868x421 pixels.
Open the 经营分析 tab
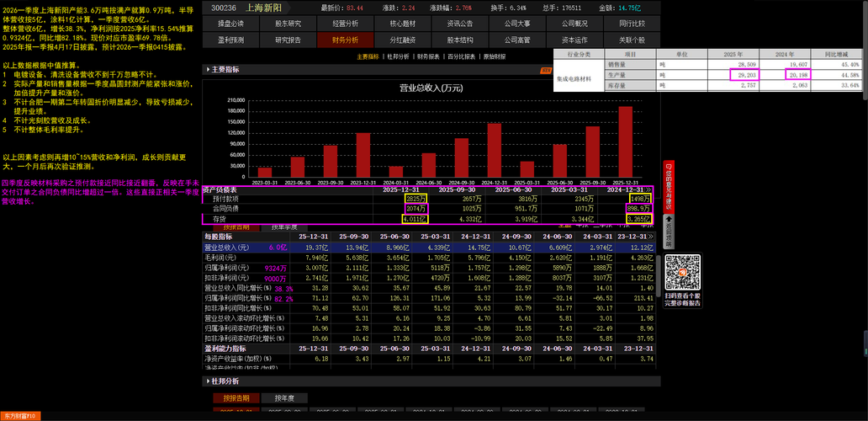346,24
